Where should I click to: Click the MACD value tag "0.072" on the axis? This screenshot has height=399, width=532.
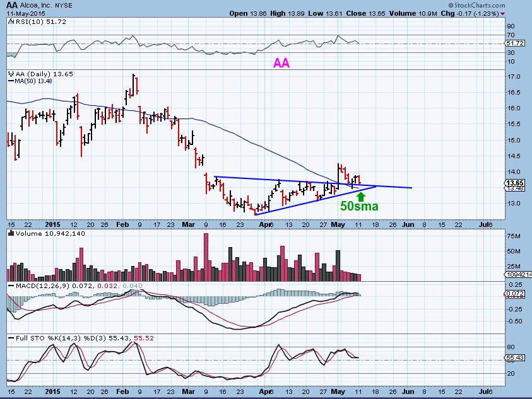(x=515, y=294)
